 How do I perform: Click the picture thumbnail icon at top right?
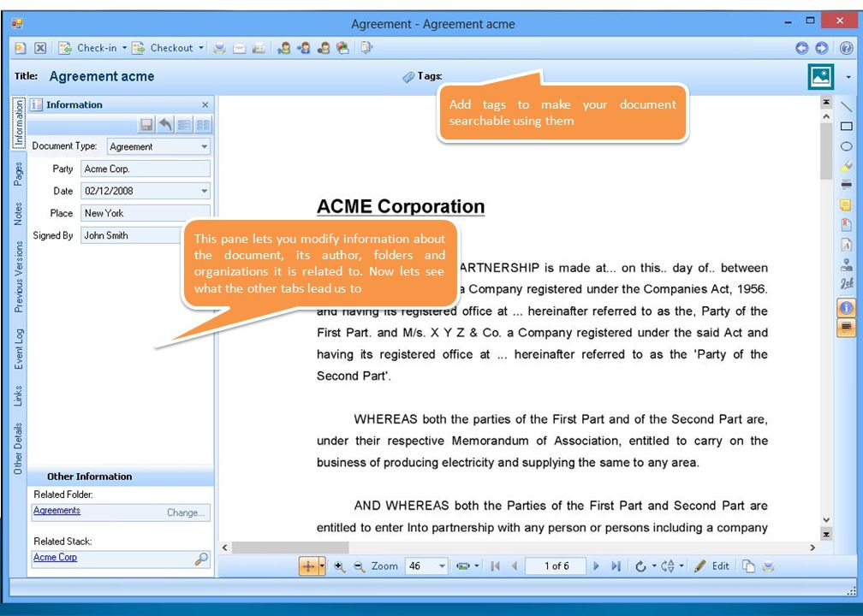(820, 77)
